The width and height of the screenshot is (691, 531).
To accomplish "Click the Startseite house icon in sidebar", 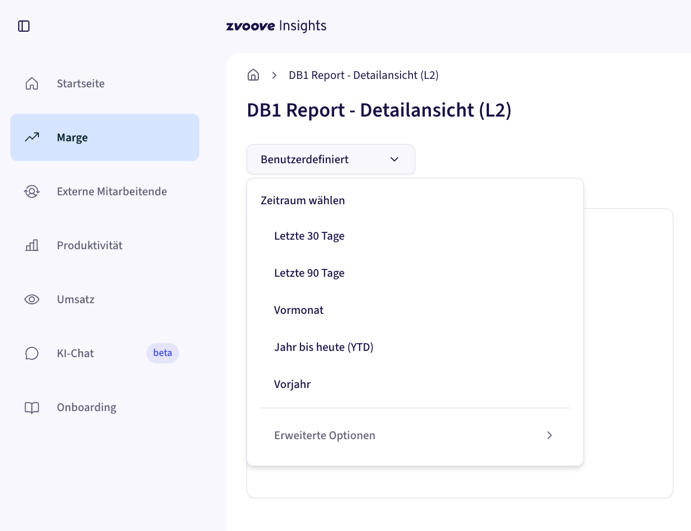I will point(32,84).
